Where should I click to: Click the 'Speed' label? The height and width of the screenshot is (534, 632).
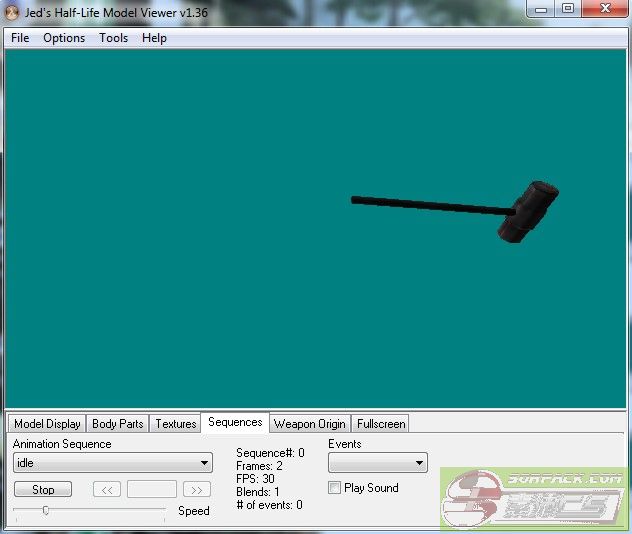pyautogui.click(x=194, y=511)
